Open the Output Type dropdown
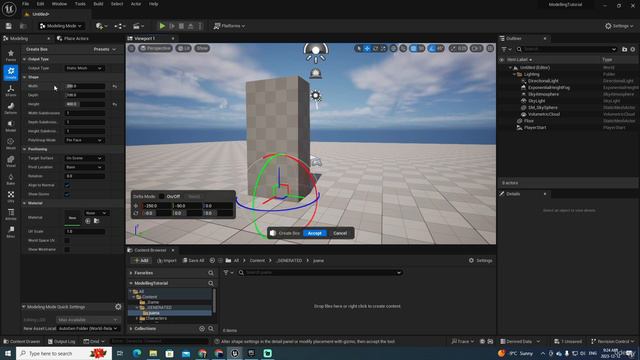The width and height of the screenshot is (640, 360). coord(84,68)
